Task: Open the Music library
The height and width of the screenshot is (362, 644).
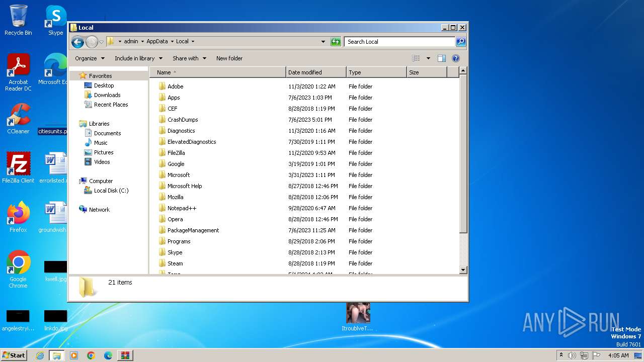Action: 101,143
